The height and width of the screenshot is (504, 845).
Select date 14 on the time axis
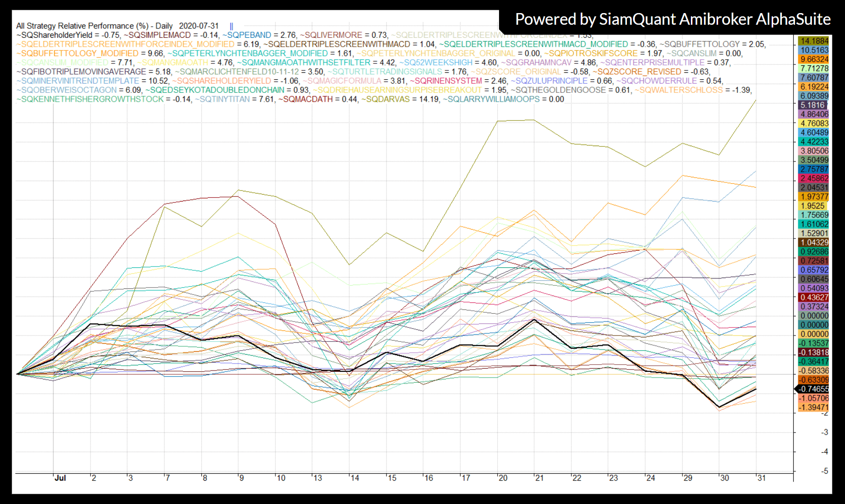[x=355, y=478]
